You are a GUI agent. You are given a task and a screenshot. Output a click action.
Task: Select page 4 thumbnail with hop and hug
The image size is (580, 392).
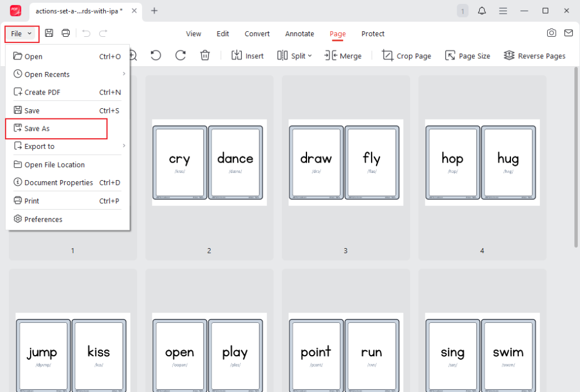483,163
